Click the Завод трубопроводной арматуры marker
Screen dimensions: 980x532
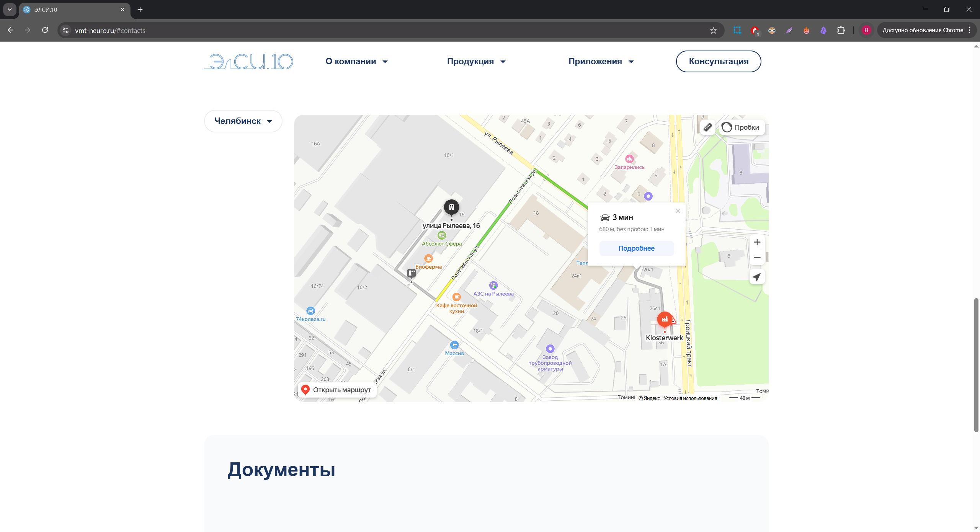tap(550, 349)
